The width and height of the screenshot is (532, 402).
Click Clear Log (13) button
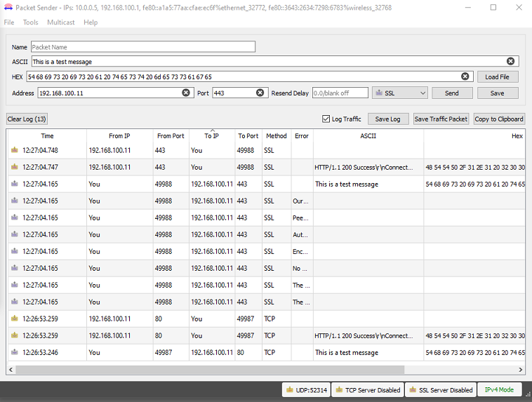tap(27, 119)
